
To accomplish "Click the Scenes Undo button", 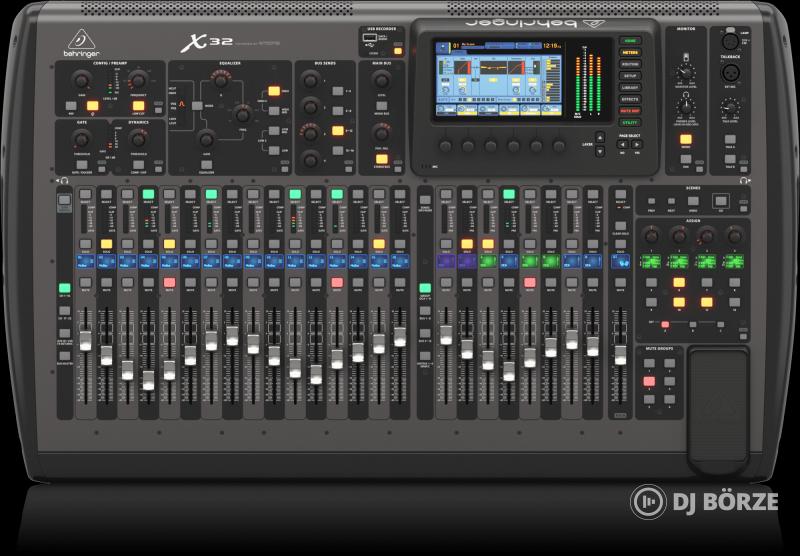I will tap(693, 201).
